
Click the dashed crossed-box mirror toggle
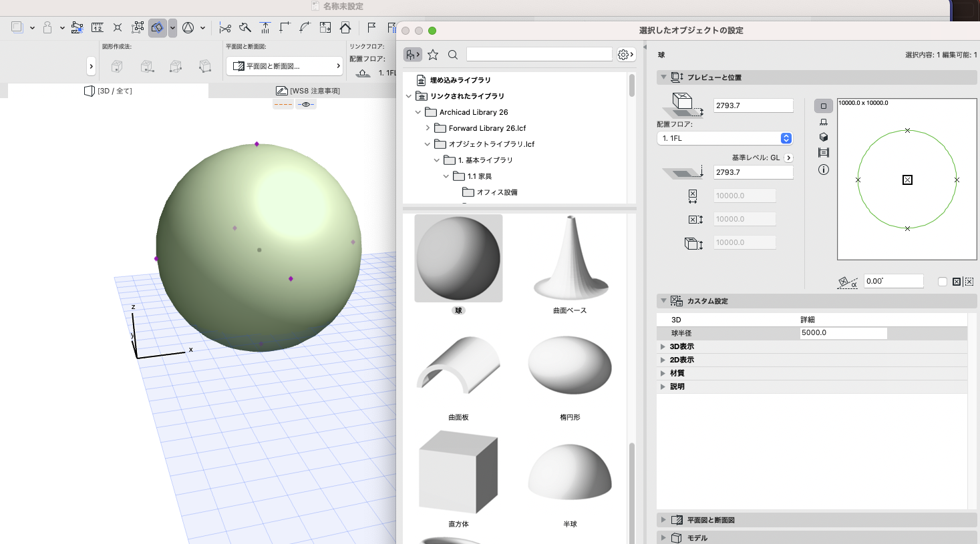(x=969, y=282)
